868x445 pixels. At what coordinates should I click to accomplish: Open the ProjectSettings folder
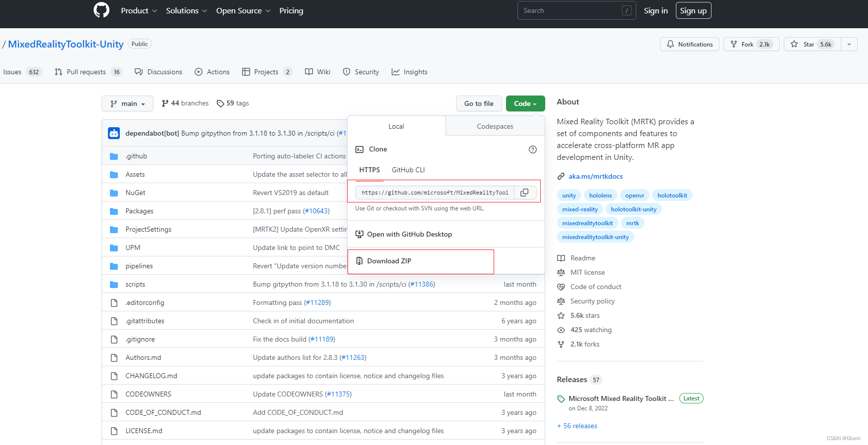coord(149,229)
